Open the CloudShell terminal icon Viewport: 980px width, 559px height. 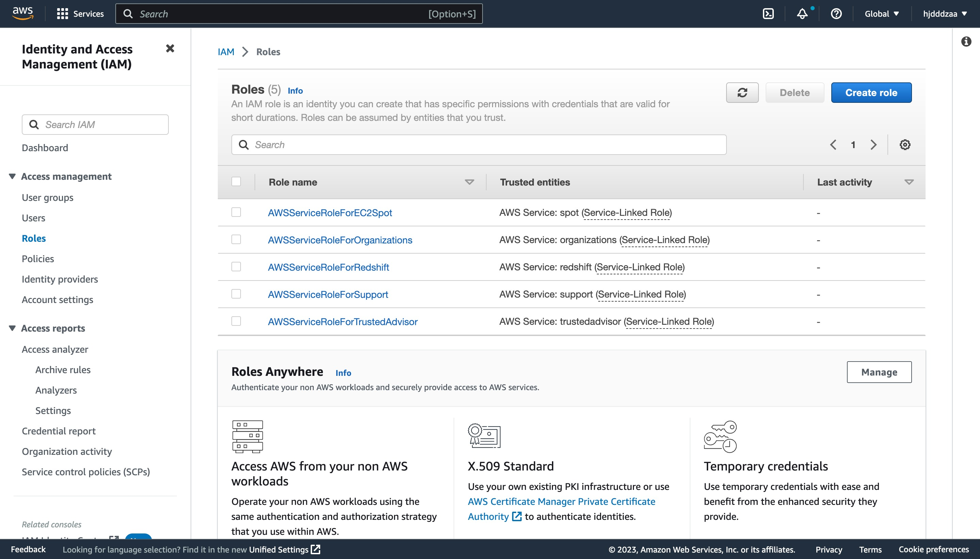click(768, 14)
